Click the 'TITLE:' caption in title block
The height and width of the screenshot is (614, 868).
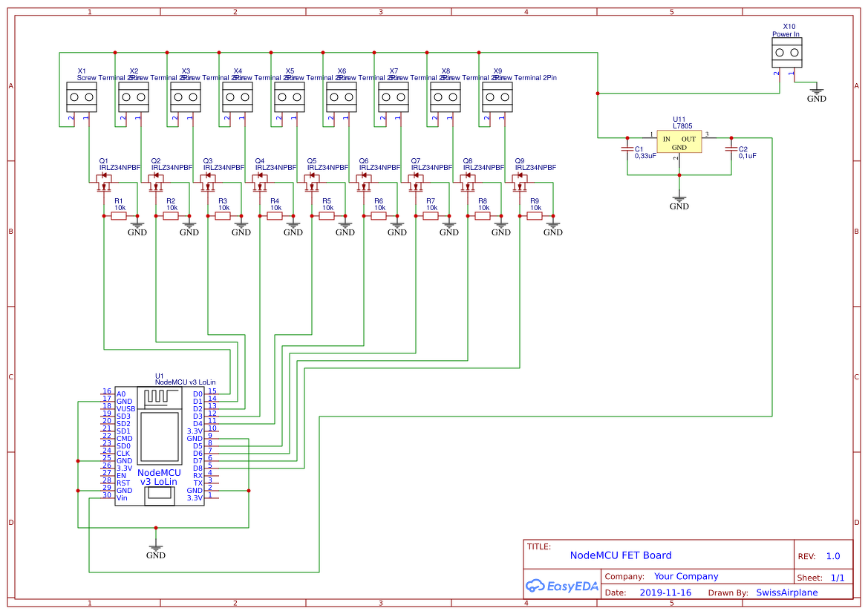coord(538,546)
